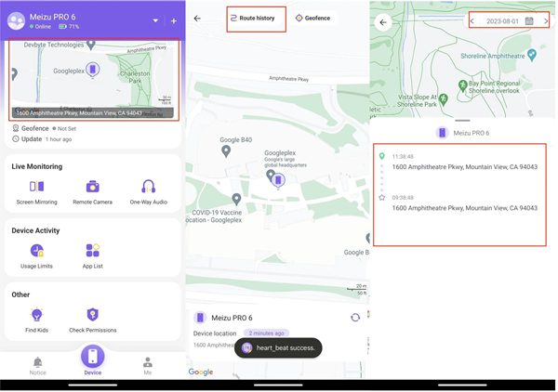The height and width of the screenshot is (392, 558).
Task: Tap the battery 71% indicator
Action: point(69,27)
